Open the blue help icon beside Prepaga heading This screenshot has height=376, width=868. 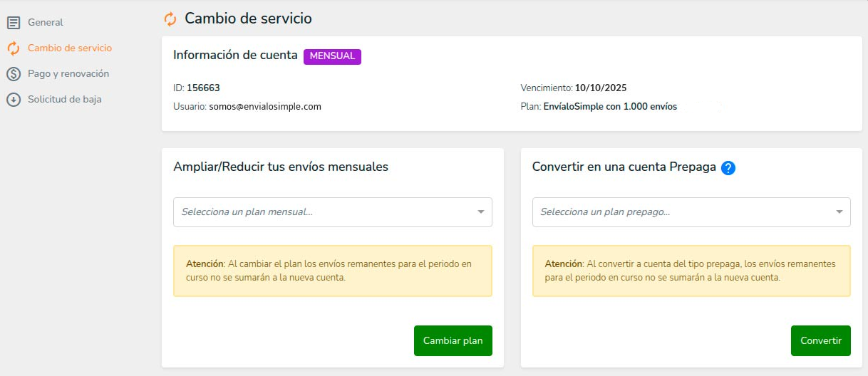coord(728,168)
